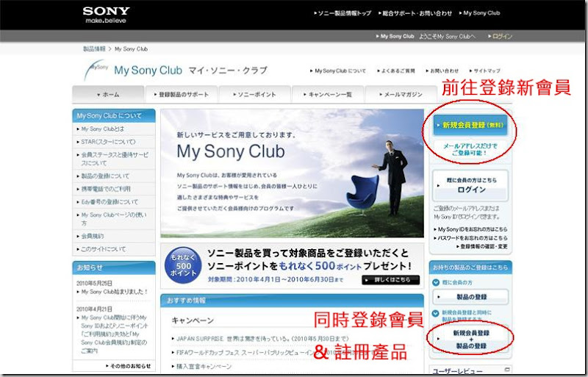Viewport: 588px width, 377px height.
Task: Open 登録情報の確認・変更 link
Action: 482,246
